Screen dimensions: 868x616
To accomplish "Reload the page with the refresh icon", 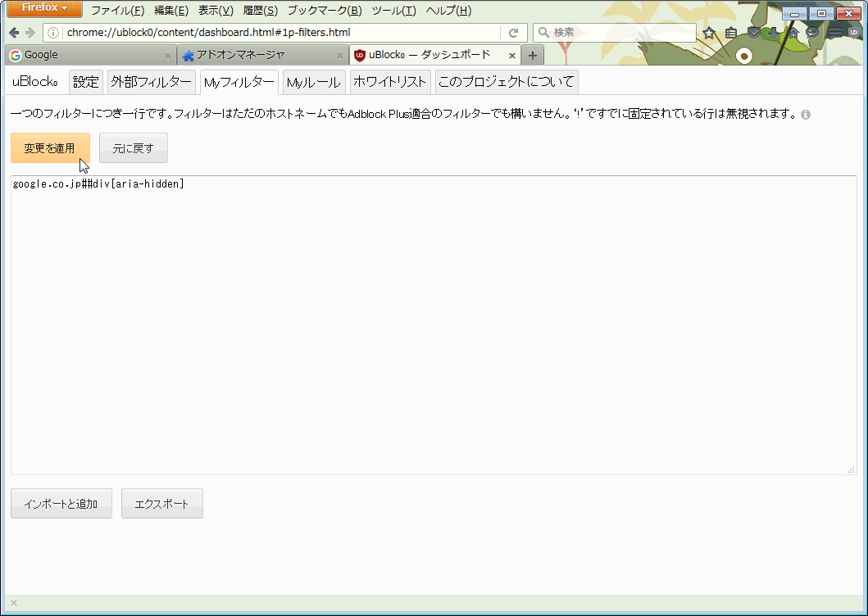I will 513,33.
